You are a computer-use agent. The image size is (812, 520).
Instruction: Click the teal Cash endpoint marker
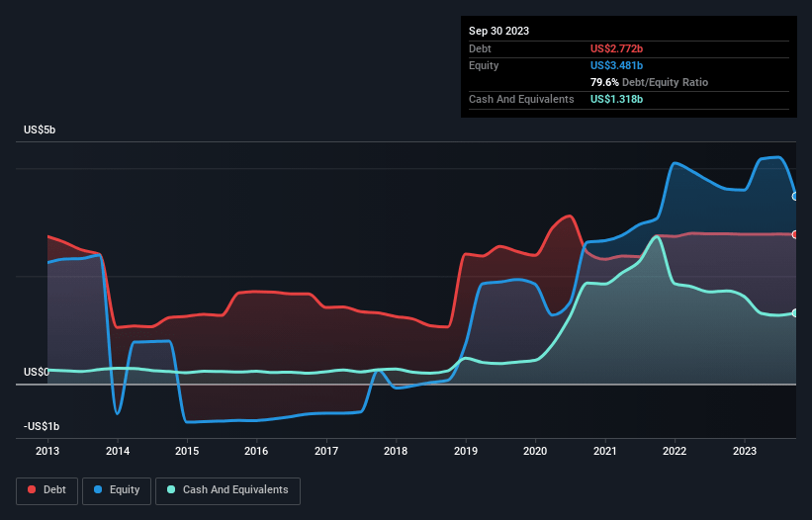[795, 313]
